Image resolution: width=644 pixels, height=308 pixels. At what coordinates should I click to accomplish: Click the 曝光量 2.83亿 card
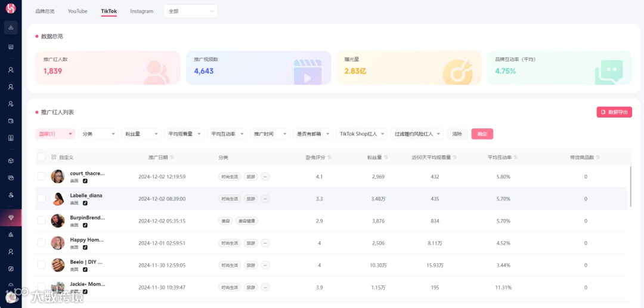pos(409,68)
